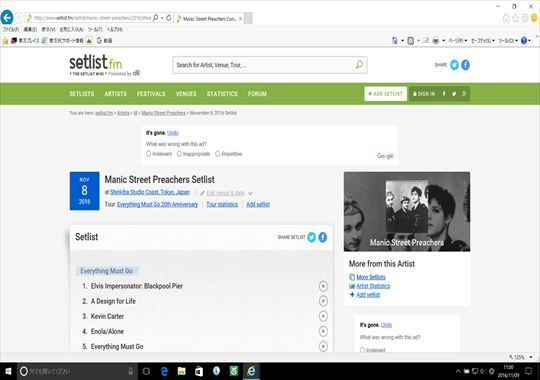Open the Windows Start menu

(8, 371)
